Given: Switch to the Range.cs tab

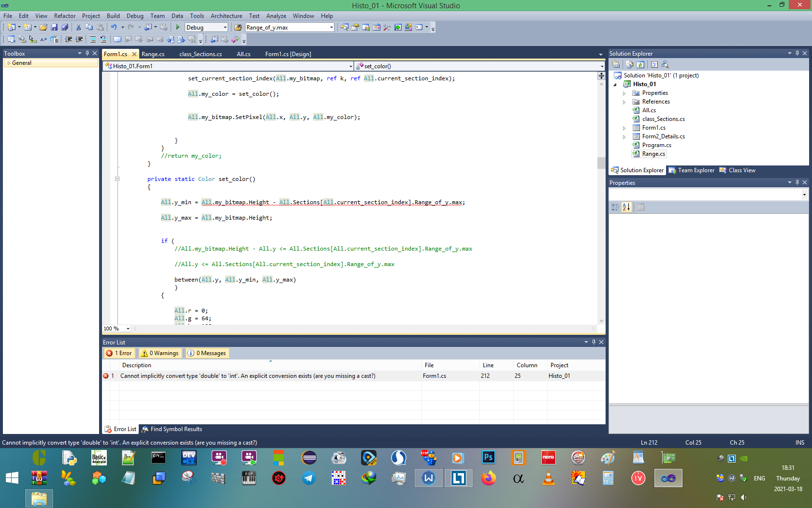Looking at the screenshot, I should pyautogui.click(x=153, y=54).
